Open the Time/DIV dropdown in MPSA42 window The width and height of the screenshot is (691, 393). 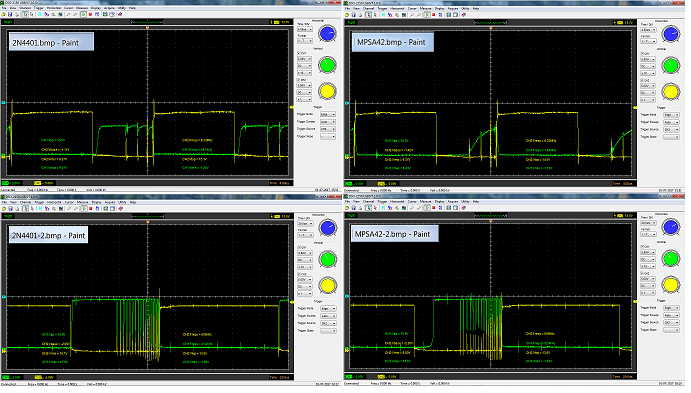[647, 30]
